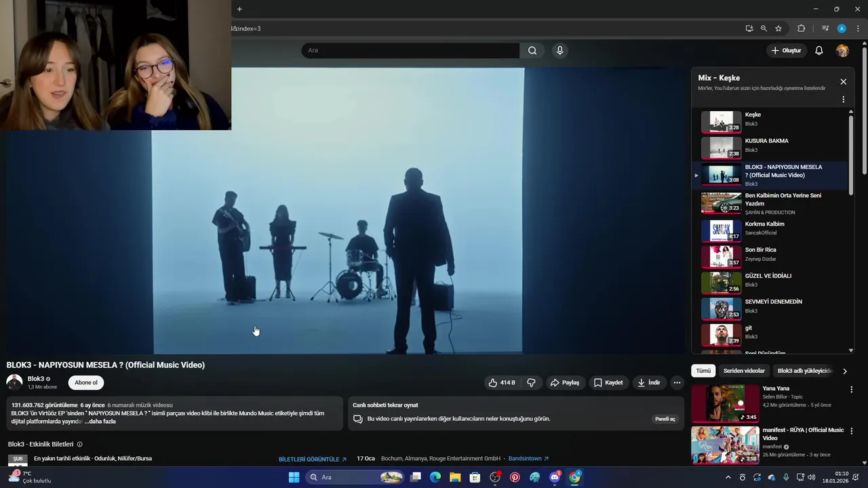Screen dimensions: 868x488
Task: Open a new browser tab
Action: pyautogui.click(x=239, y=9)
